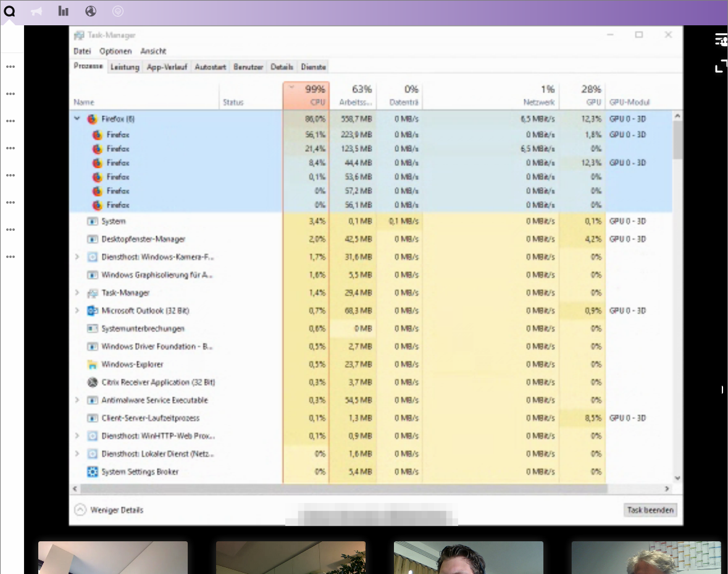Open the Optionen menu

[x=115, y=51]
